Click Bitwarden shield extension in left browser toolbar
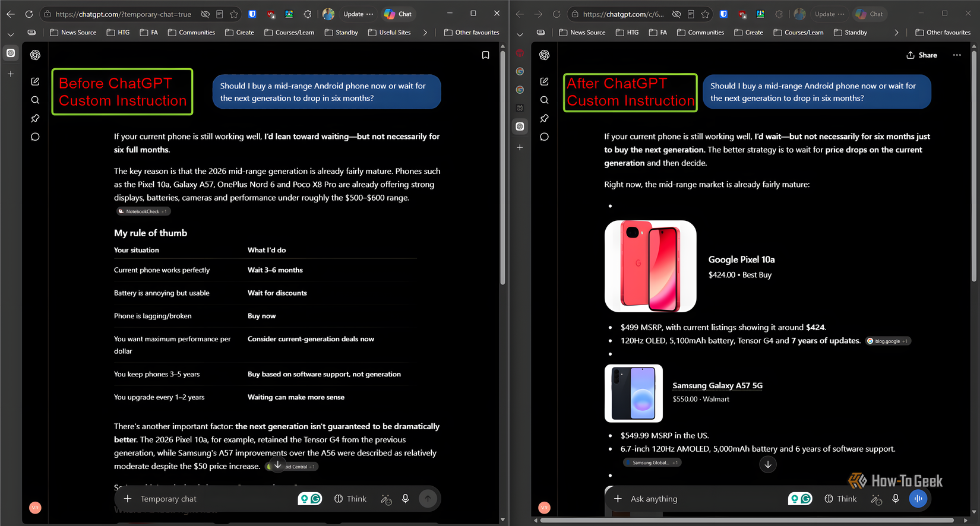 point(252,14)
